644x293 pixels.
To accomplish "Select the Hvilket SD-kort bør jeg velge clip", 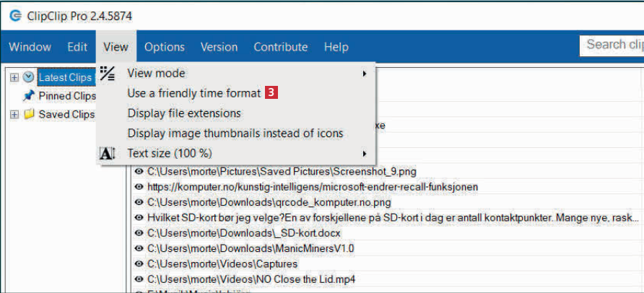I will coord(393,218).
